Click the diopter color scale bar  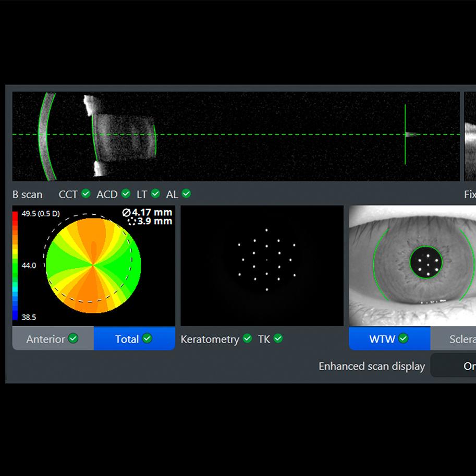(17, 263)
